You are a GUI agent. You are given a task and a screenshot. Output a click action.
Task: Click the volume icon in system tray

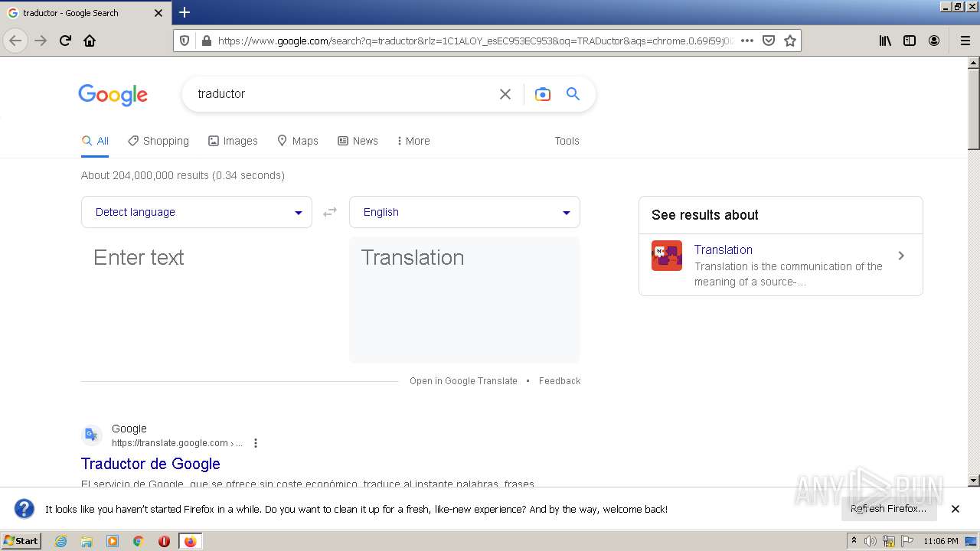(871, 541)
